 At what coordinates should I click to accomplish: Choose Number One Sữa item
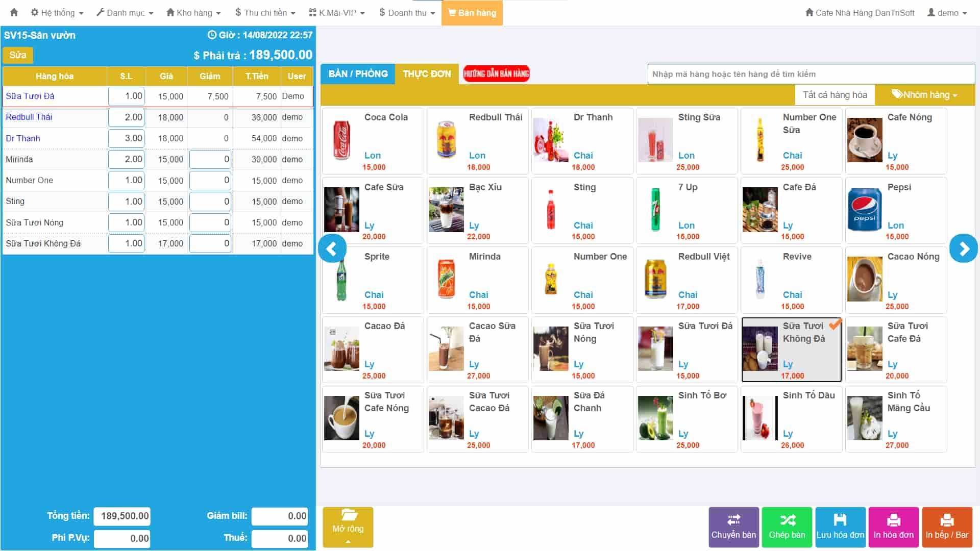[792, 141]
